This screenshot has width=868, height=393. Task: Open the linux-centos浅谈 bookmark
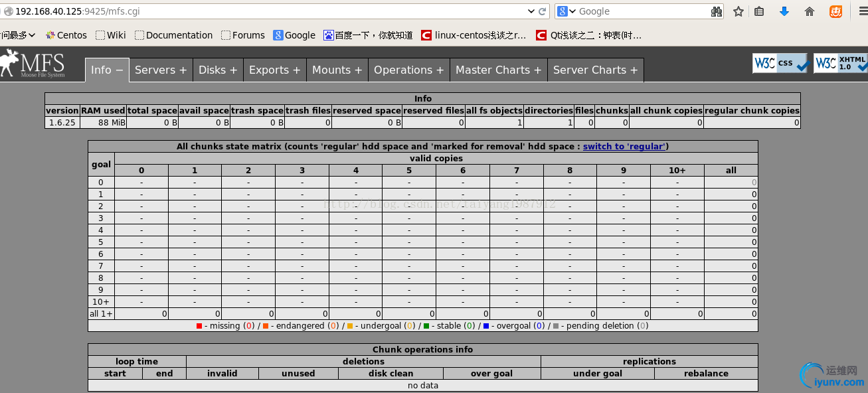click(x=474, y=35)
